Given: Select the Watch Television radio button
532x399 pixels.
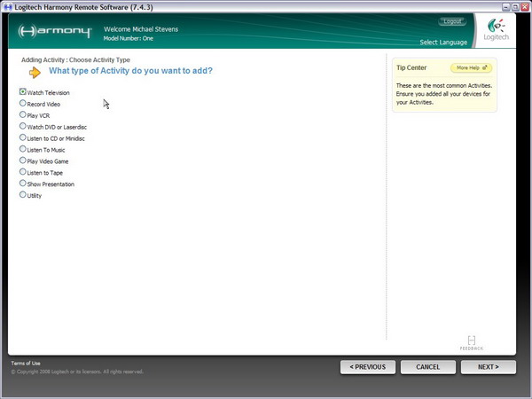Looking at the screenshot, I should click(x=23, y=91).
